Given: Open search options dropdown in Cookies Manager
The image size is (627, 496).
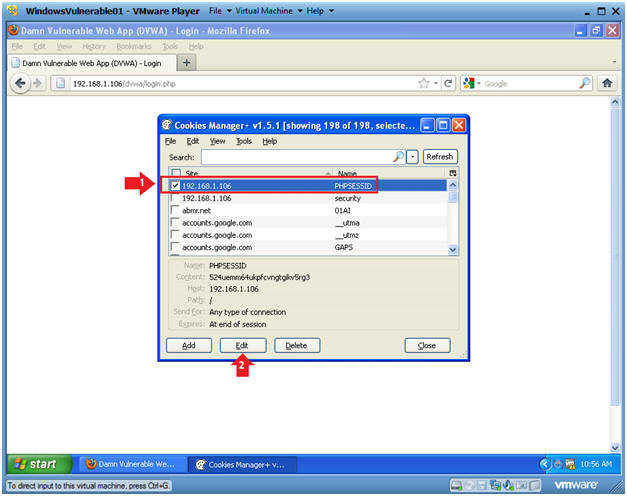Looking at the screenshot, I should pos(412,157).
